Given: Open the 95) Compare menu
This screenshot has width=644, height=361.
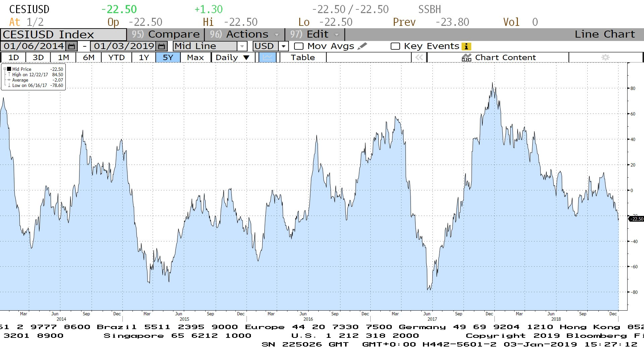Looking at the screenshot, I should coord(166,35).
